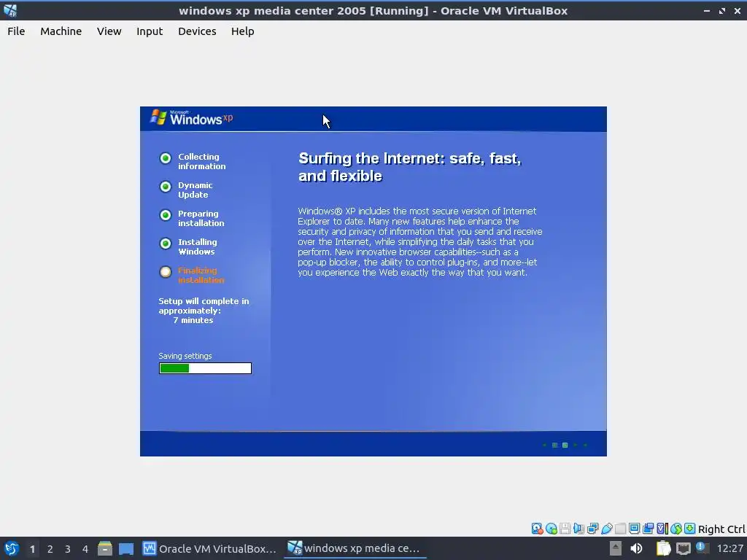This screenshot has width=747, height=560.
Task: Switch to Oracle VM VirtualBox Manager taskbar window
Action: pos(209,548)
